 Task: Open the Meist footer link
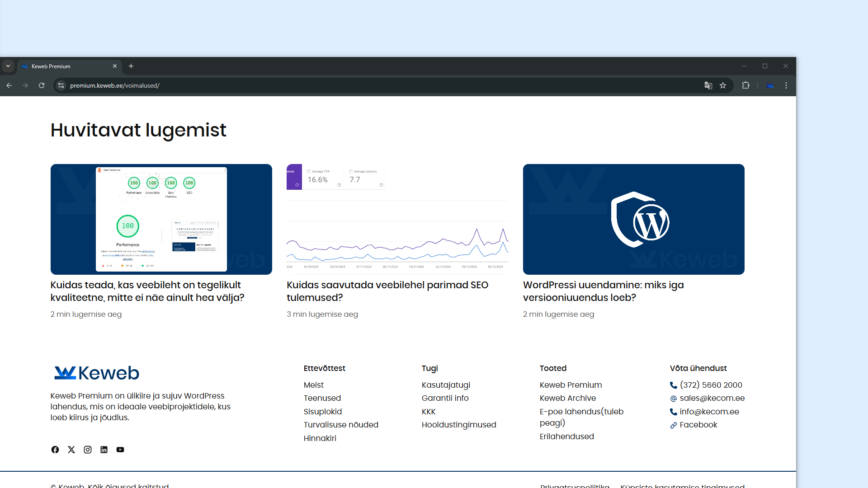314,385
